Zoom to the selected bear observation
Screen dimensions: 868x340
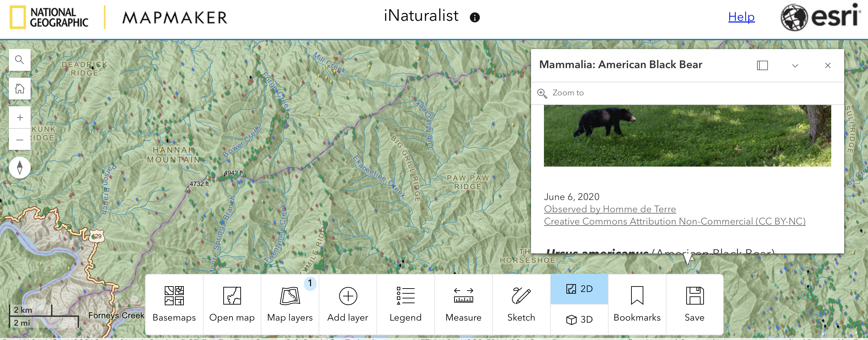click(x=561, y=93)
